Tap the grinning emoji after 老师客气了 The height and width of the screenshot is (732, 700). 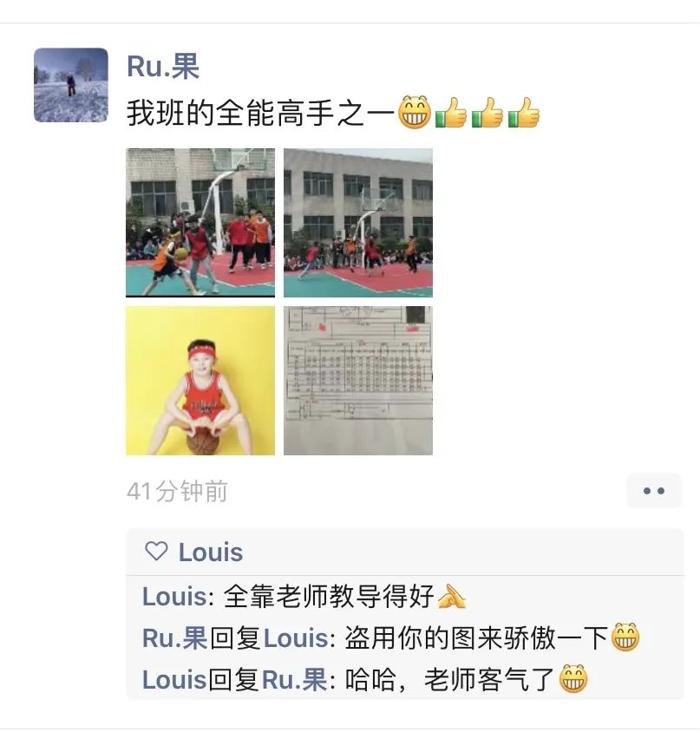573,679
